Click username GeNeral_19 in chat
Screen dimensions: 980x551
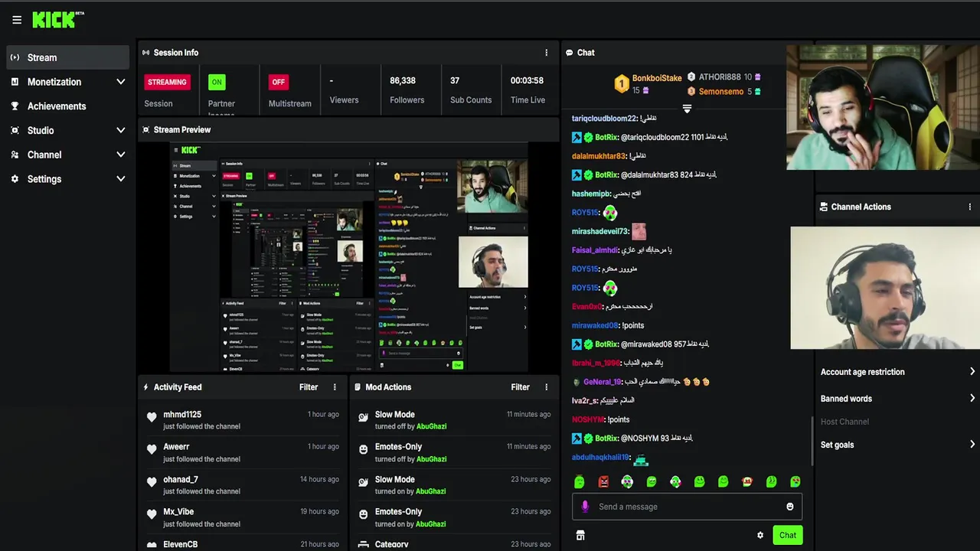[x=602, y=382]
